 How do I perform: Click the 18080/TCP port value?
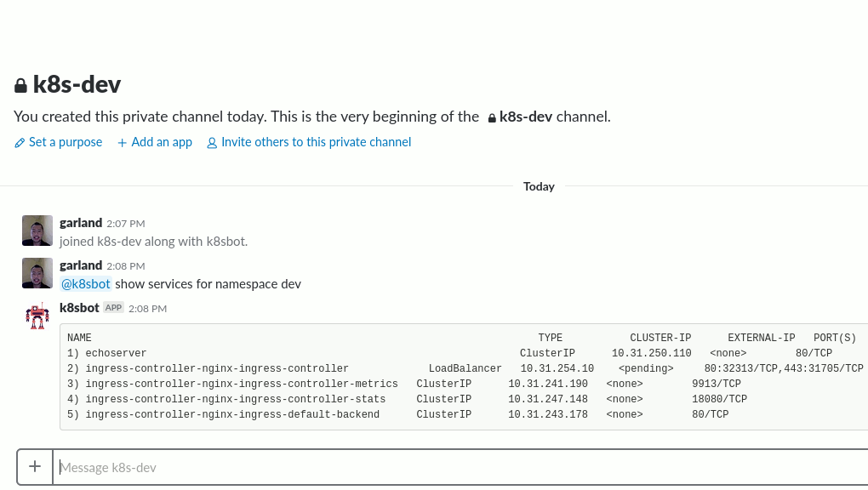tap(720, 399)
